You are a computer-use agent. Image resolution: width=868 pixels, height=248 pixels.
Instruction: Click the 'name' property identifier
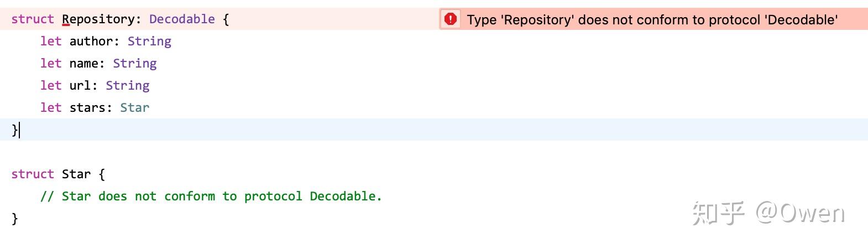(x=84, y=64)
